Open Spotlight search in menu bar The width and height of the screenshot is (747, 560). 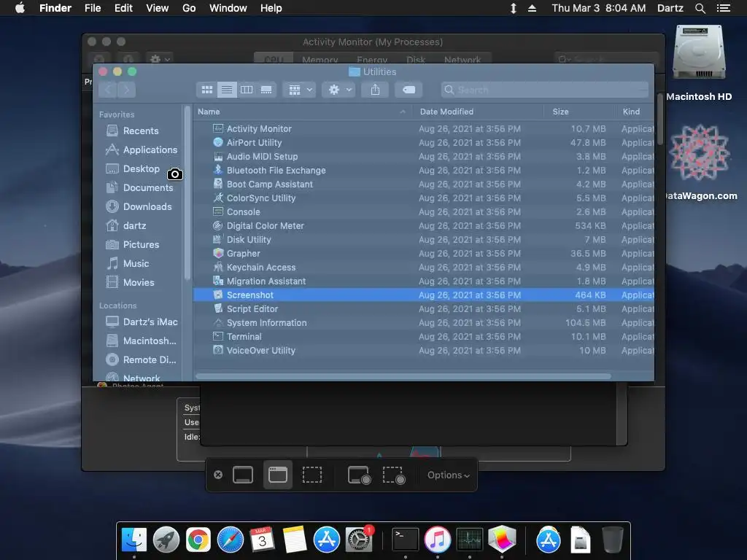pos(700,8)
